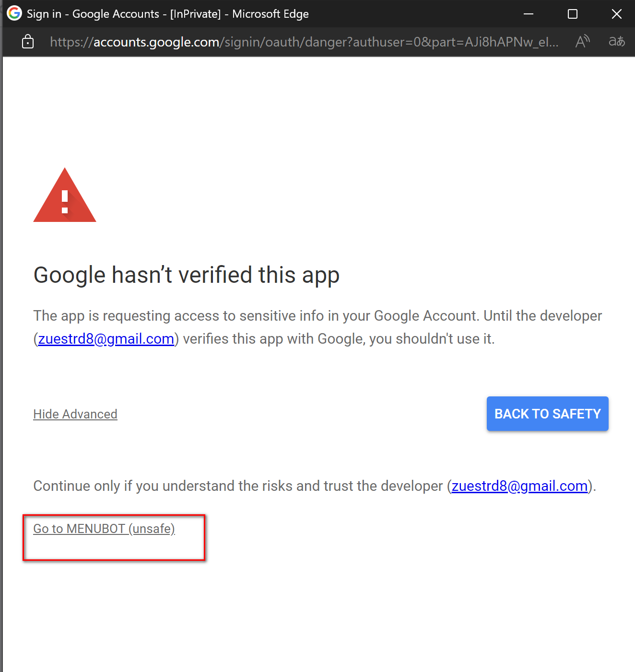Maximize the Edge sign-in window
Viewport: 635px width, 672px height.
click(572, 14)
